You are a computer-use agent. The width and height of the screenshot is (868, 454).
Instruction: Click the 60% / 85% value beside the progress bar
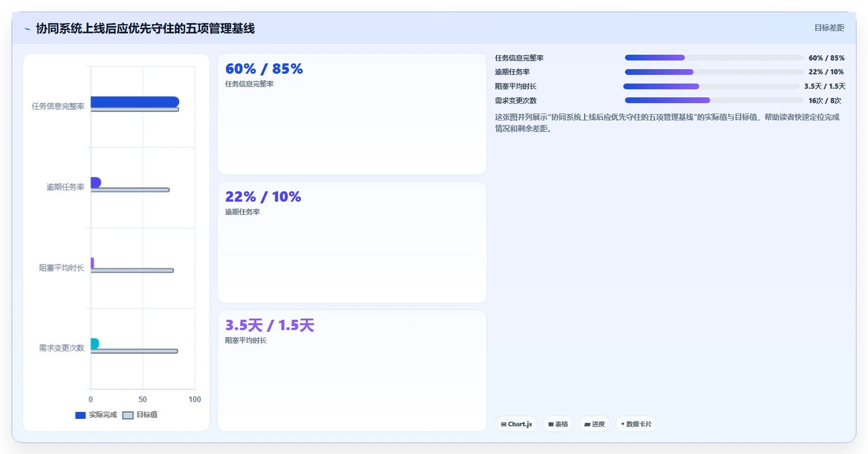(x=827, y=58)
